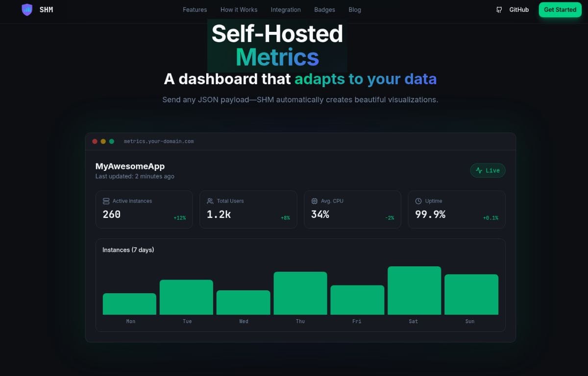Viewport: 588px width, 376px height.
Task: Open the Badges nav item
Action: pos(324,10)
